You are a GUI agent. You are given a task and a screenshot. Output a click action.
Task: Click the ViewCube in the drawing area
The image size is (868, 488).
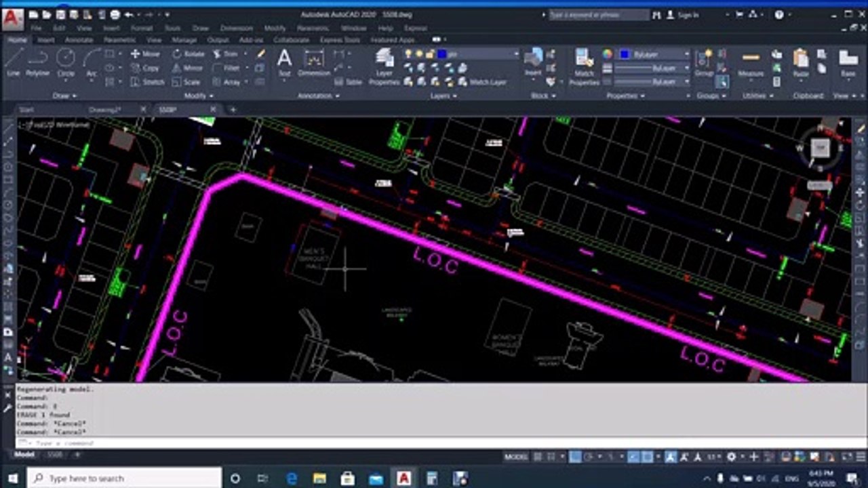click(821, 147)
